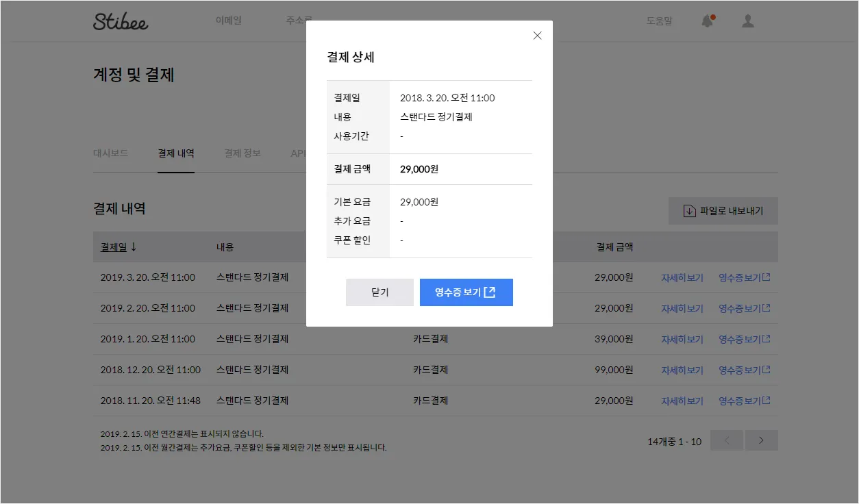
Task: Click the 결제 금액 column header
Action: pos(615,247)
